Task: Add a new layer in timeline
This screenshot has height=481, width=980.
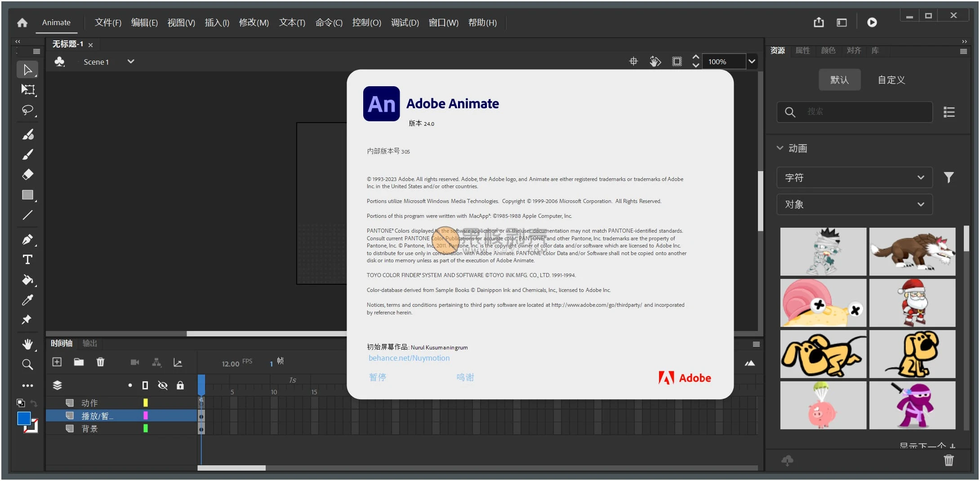Action: (x=57, y=362)
